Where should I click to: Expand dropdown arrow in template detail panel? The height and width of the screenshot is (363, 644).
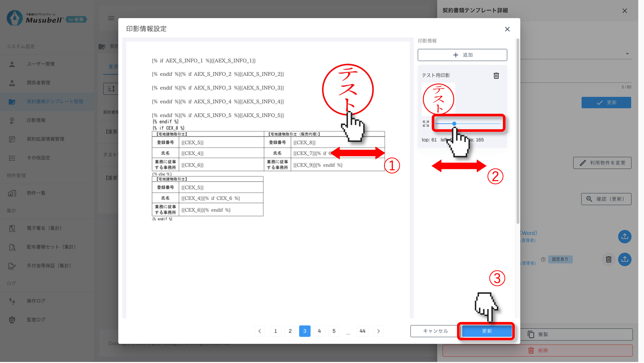[627, 54]
